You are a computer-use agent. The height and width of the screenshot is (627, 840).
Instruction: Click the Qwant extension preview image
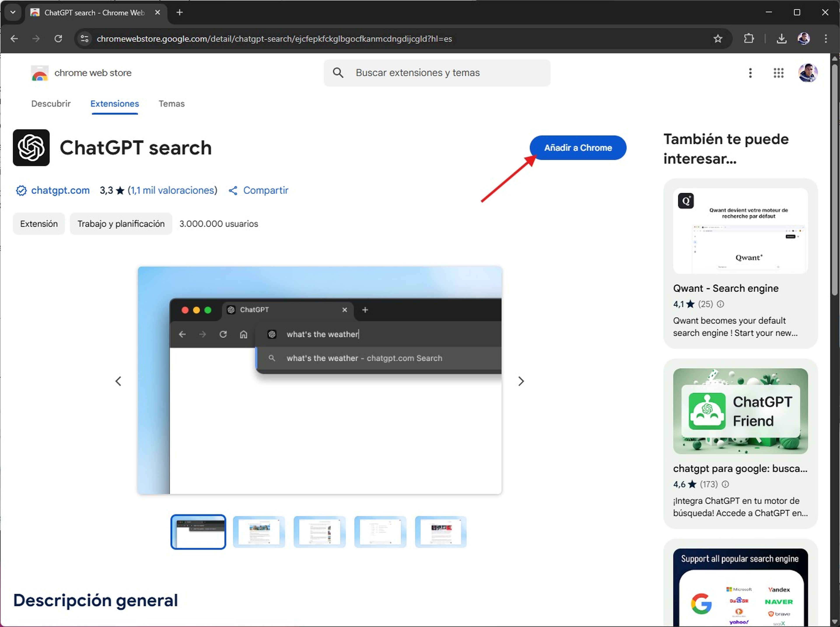(740, 231)
